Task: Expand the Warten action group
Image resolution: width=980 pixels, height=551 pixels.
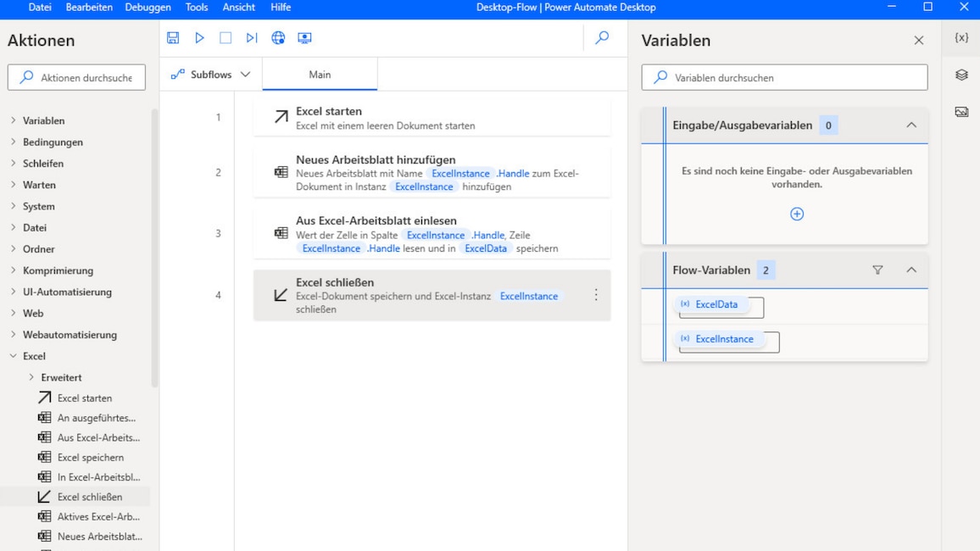Action: [13, 184]
